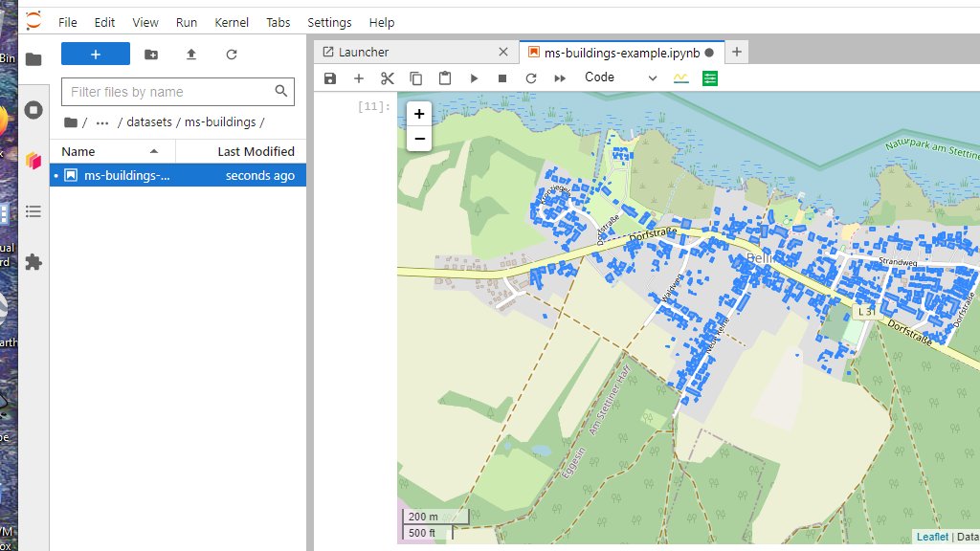The image size is (980, 551).
Task: Expand the breadcrumb ellipsis in file path
Action: point(102,121)
